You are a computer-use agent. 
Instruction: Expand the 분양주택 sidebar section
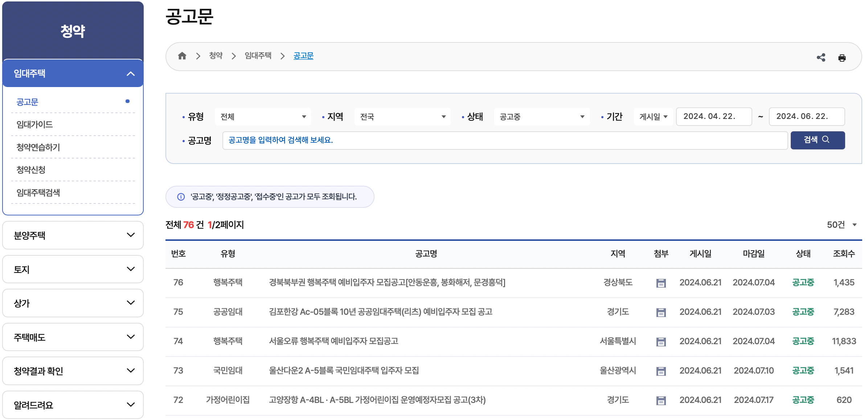point(73,235)
